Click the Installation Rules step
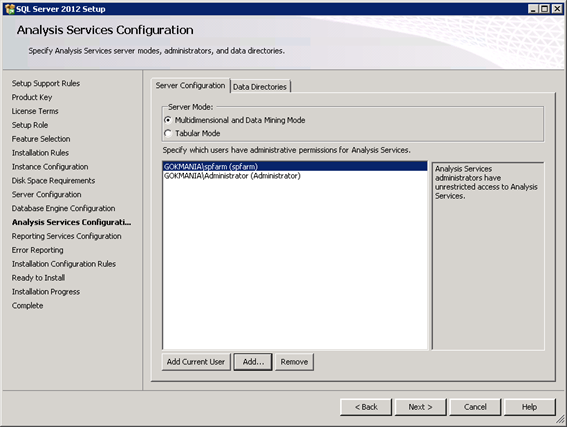 point(40,153)
